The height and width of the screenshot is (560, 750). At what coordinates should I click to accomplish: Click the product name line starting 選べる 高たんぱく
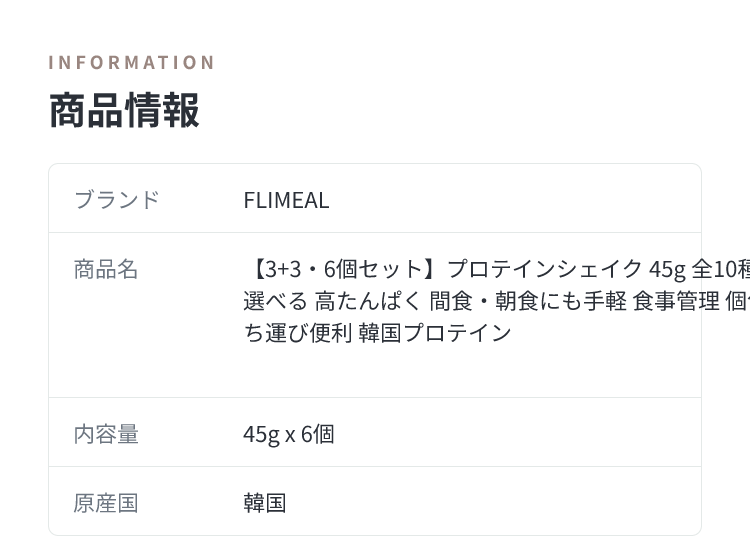[496, 301]
